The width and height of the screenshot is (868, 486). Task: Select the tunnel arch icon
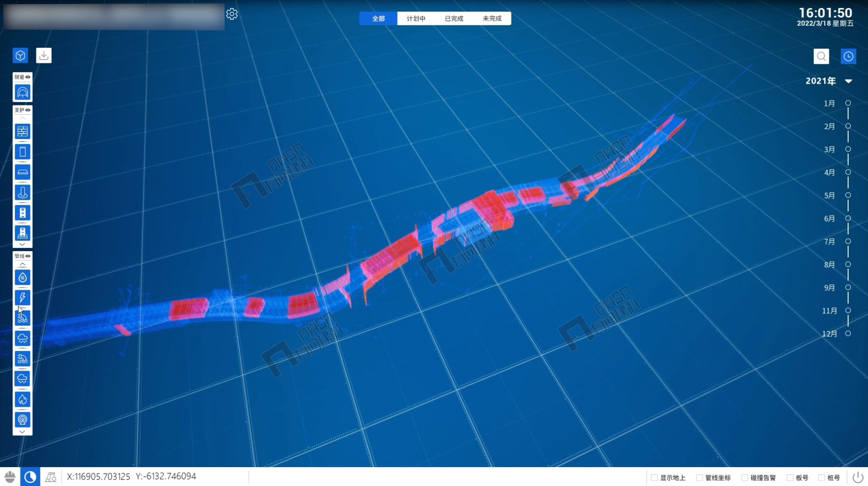[23, 92]
